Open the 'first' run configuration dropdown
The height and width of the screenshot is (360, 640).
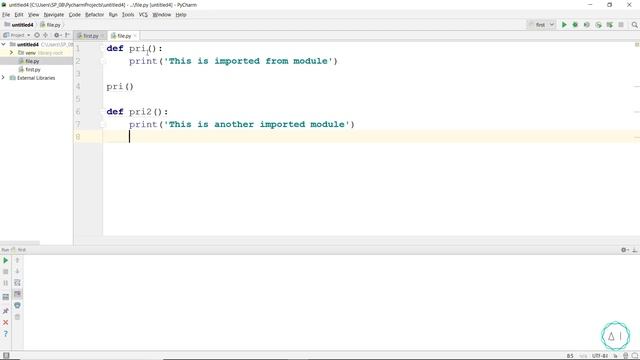coord(541,25)
